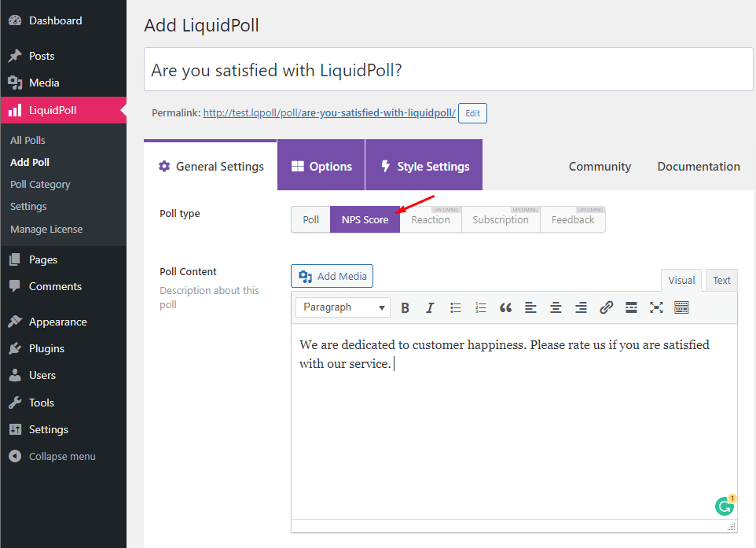Click the Settings label in main sidebar
The width and height of the screenshot is (756, 548).
(x=49, y=429)
